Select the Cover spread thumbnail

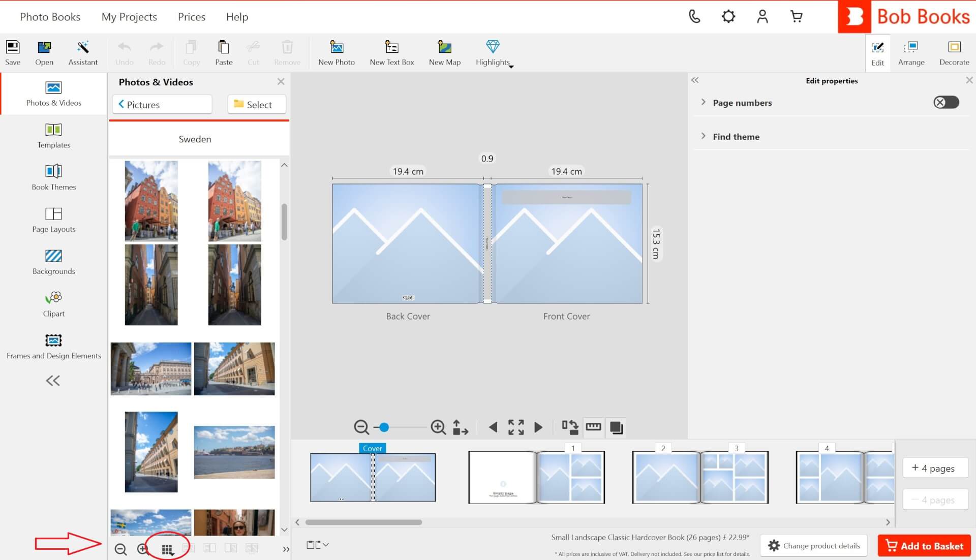pyautogui.click(x=373, y=477)
